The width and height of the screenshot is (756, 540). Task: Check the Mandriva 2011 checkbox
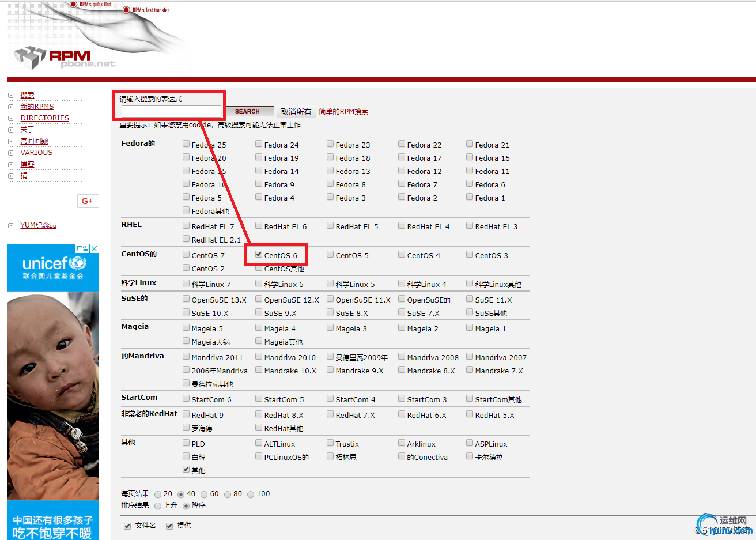point(186,356)
